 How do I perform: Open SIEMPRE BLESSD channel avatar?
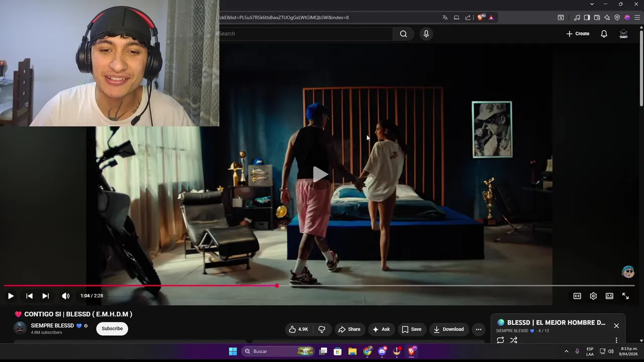20,328
